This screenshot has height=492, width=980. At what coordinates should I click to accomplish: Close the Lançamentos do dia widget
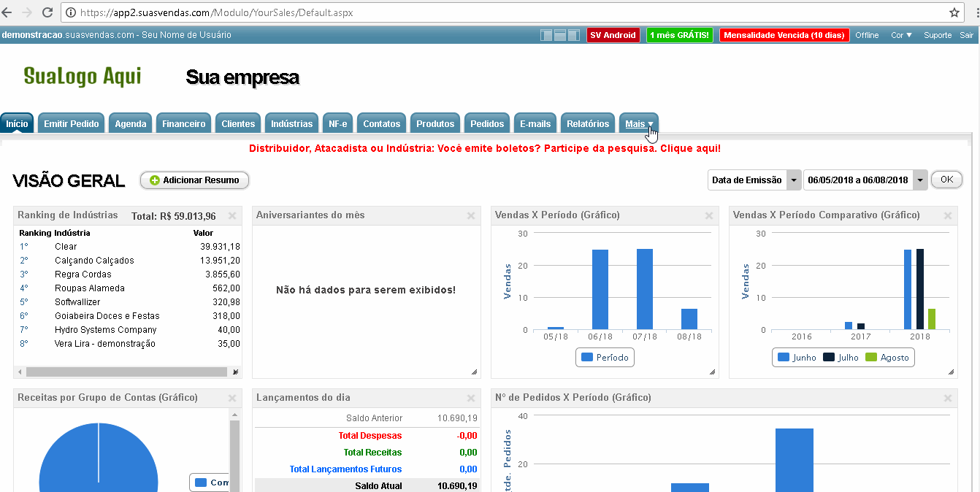471,398
